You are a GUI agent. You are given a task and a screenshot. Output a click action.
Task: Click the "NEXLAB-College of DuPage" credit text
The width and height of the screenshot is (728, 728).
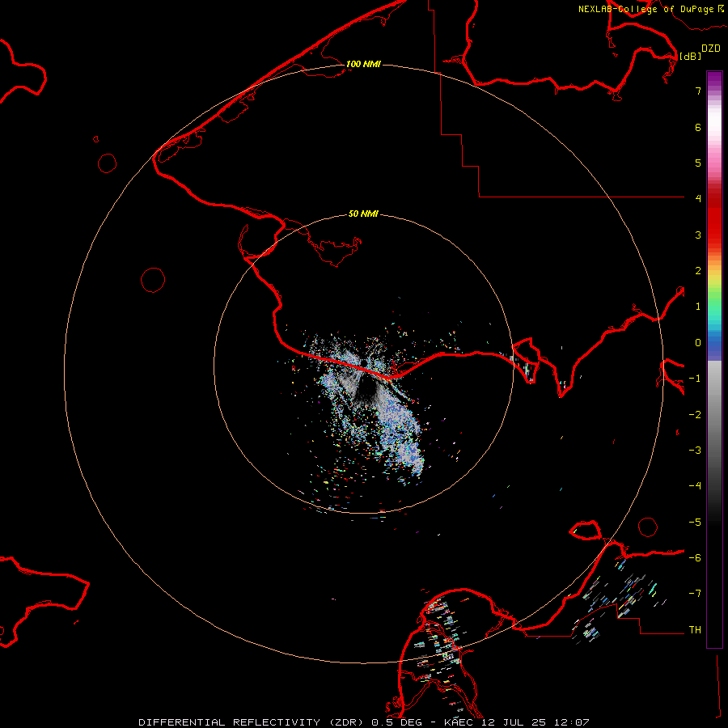pyautogui.click(x=645, y=9)
